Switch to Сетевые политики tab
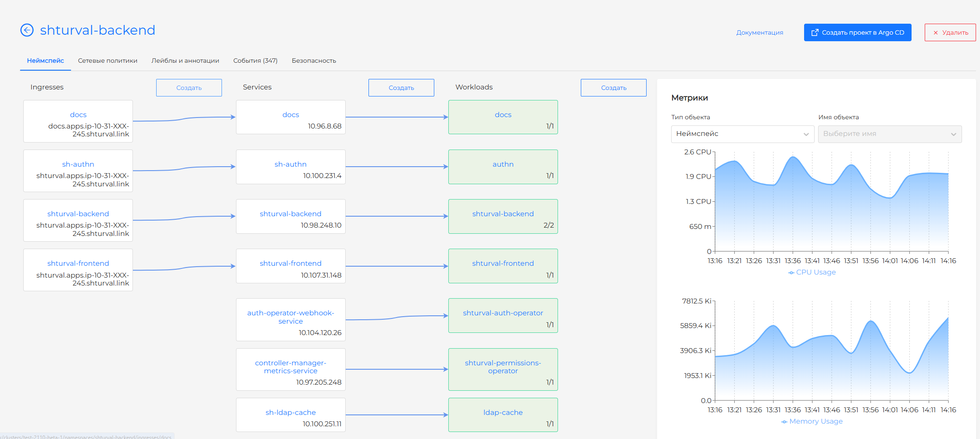This screenshot has width=980, height=439. 107,61
